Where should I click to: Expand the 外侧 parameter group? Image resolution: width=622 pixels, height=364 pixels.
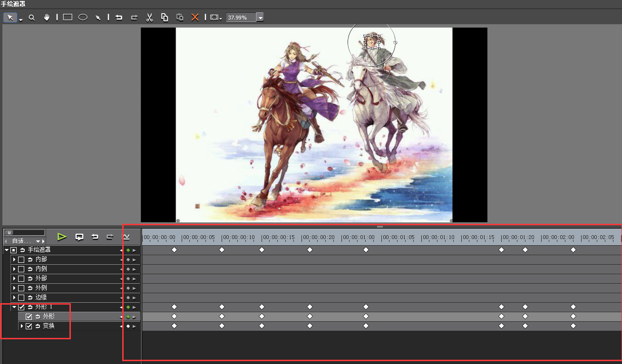pos(14,288)
